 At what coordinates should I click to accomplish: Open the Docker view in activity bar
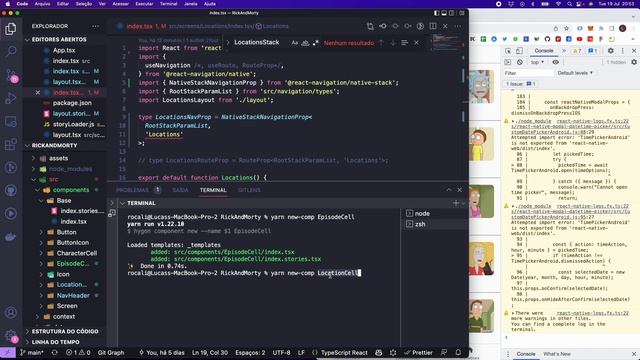pos(11,237)
